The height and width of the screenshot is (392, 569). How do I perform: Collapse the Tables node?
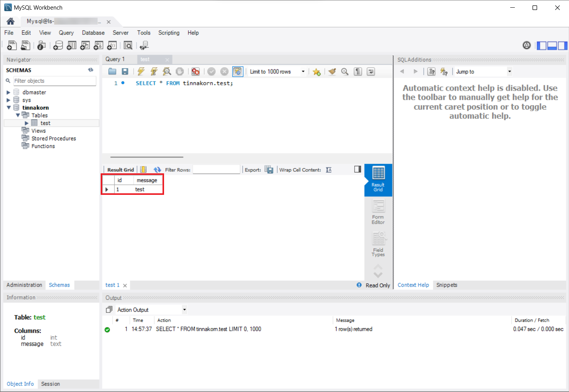click(x=18, y=115)
